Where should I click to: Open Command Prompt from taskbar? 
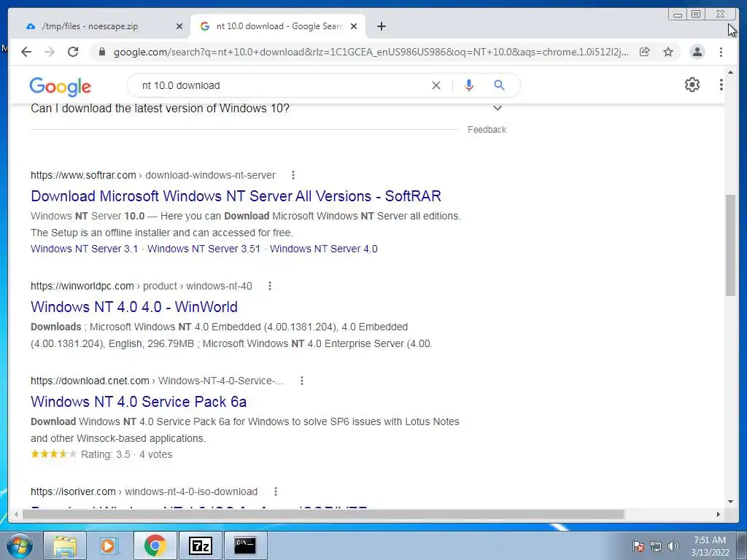pyautogui.click(x=245, y=545)
